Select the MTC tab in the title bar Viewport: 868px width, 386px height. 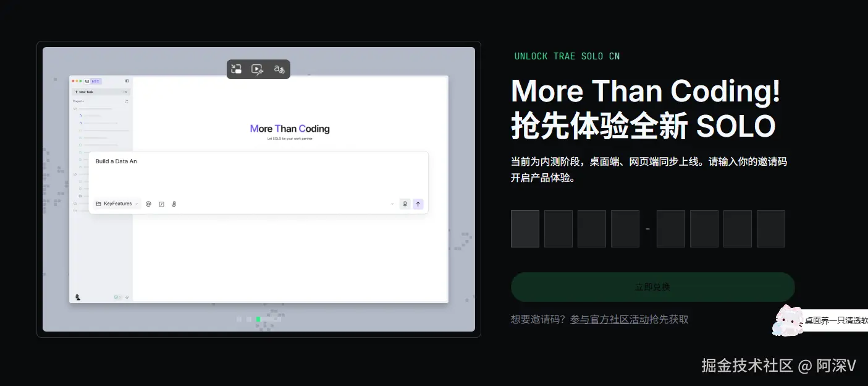tap(95, 81)
